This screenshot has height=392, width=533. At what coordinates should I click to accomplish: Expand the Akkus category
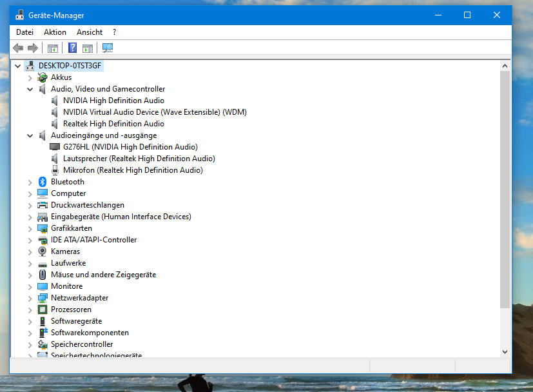coord(30,78)
